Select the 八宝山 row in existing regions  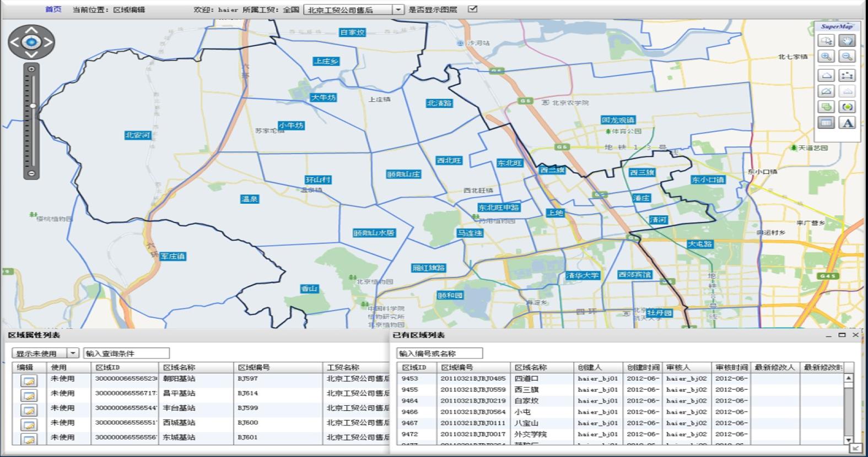pyautogui.click(x=620, y=423)
